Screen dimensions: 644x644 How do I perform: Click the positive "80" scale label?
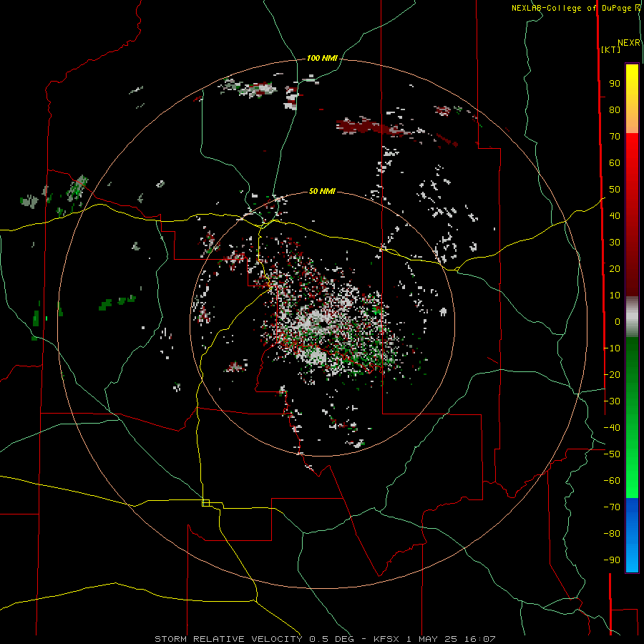tap(615, 110)
